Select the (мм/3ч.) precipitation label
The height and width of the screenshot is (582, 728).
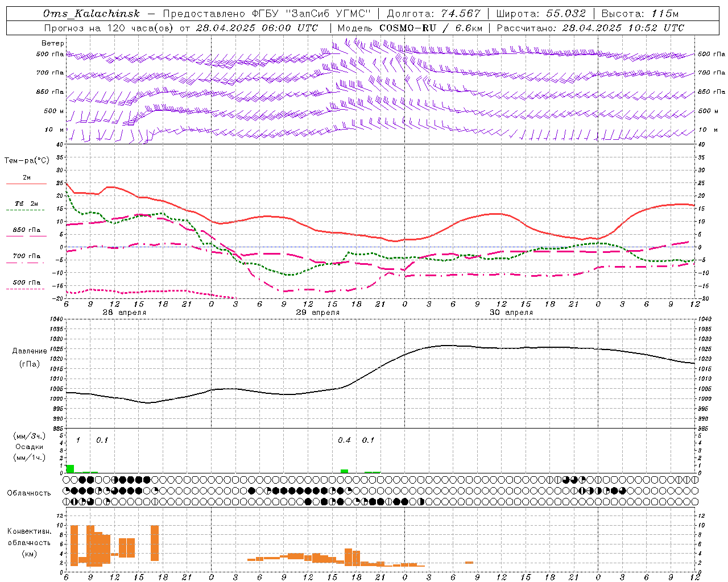coord(30,436)
